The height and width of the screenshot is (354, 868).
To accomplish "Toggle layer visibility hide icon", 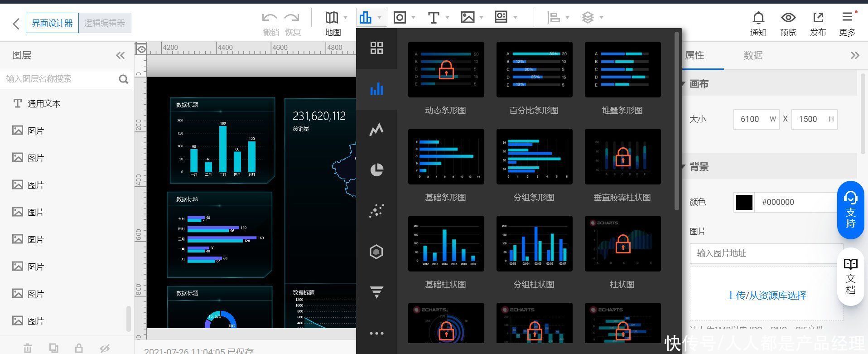I will pyautogui.click(x=105, y=348).
